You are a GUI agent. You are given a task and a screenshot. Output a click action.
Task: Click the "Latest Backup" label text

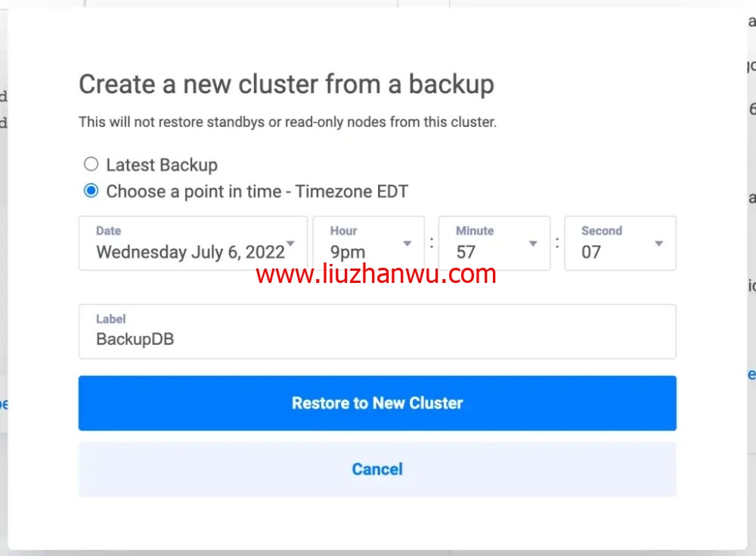[162, 165]
